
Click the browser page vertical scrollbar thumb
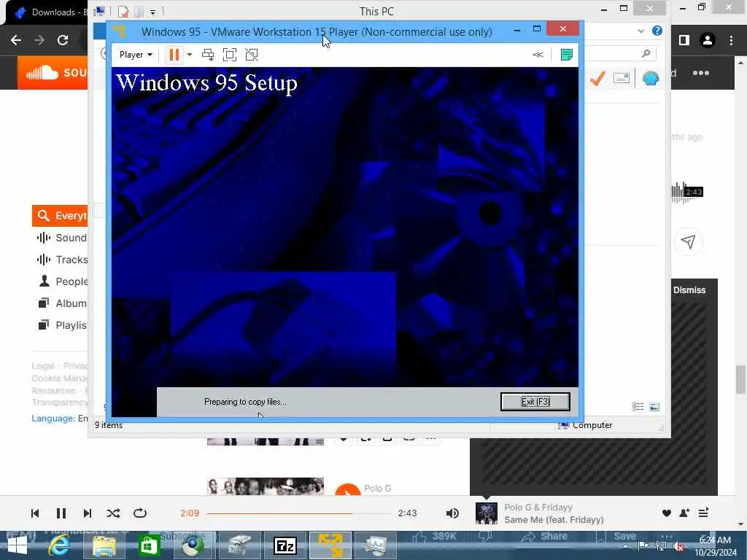click(x=741, y=379)
